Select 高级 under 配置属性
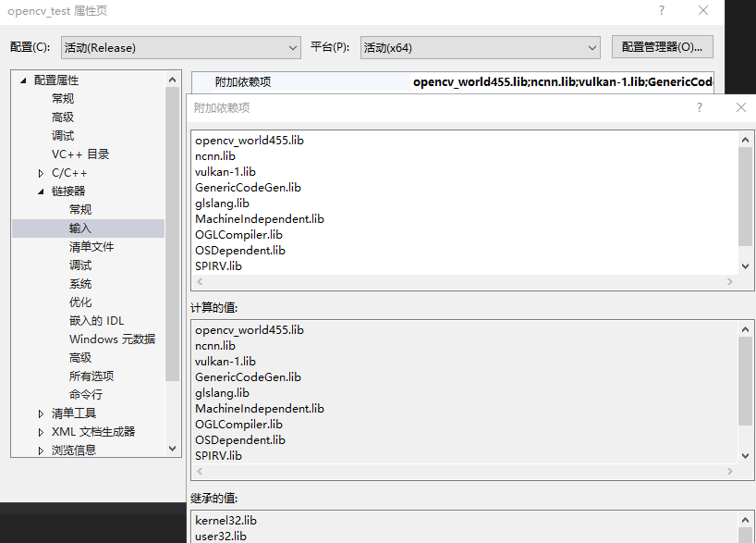Image resolution: width=756 pixels, height=543 pixels. coord(63,117)
